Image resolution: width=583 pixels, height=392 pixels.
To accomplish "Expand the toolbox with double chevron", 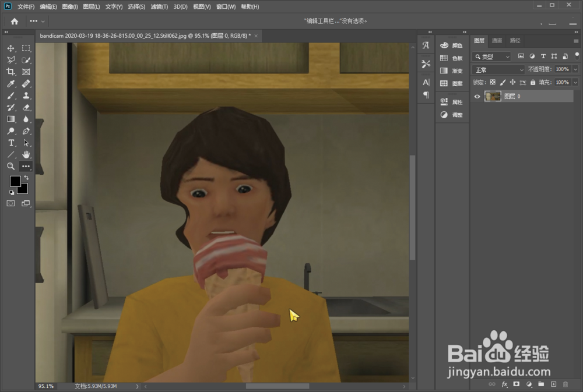I will click(6, 32).
